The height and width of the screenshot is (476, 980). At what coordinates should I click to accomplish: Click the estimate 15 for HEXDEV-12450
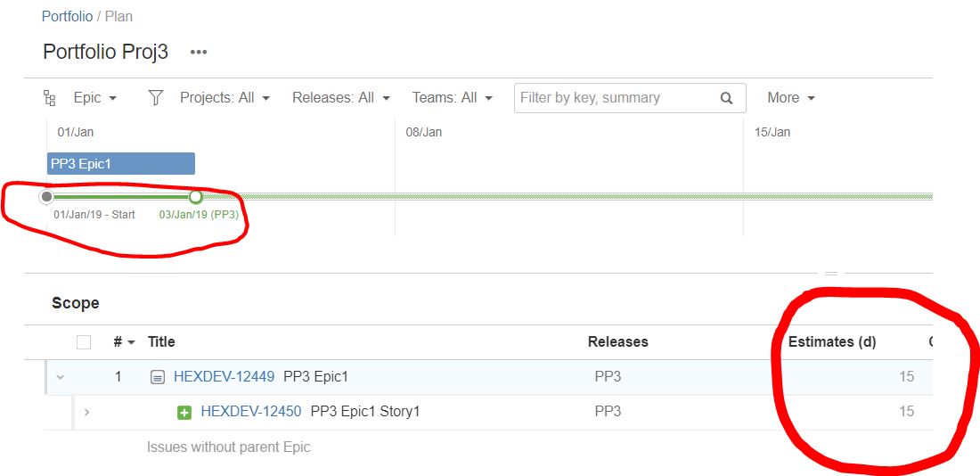pyautogui.click(x=906, y=412)
